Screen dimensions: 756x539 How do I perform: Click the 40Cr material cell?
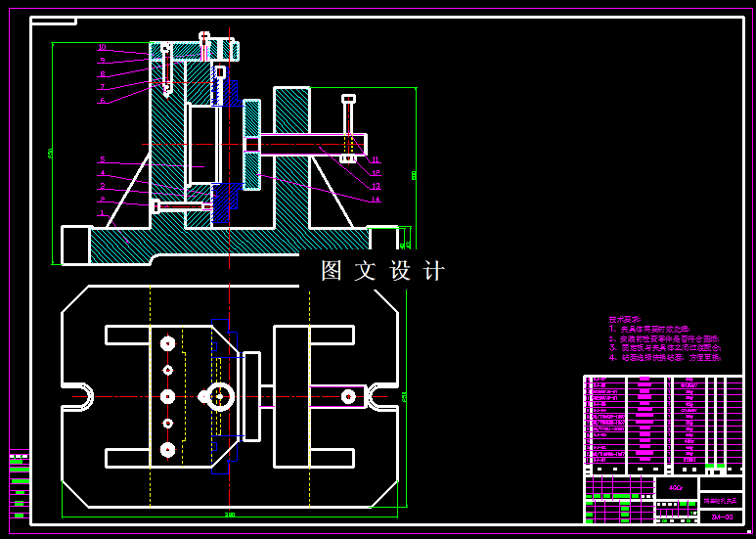(677, 488)
